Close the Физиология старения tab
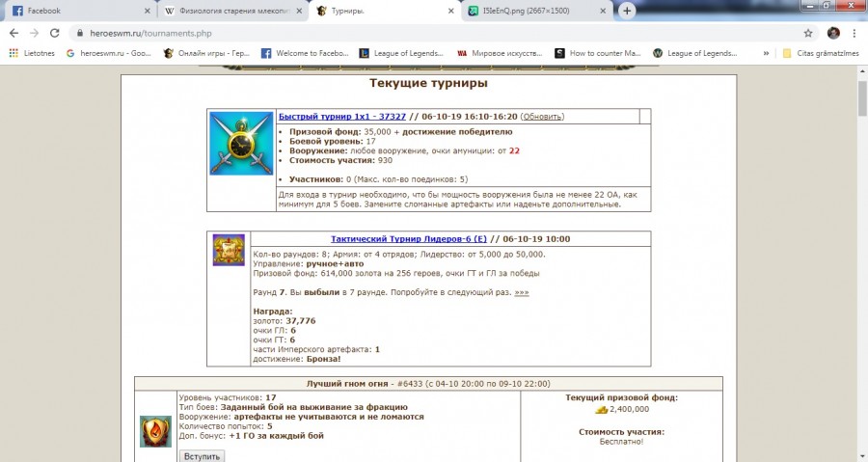Viewport: 868px width, 462px height. (299, 11)
